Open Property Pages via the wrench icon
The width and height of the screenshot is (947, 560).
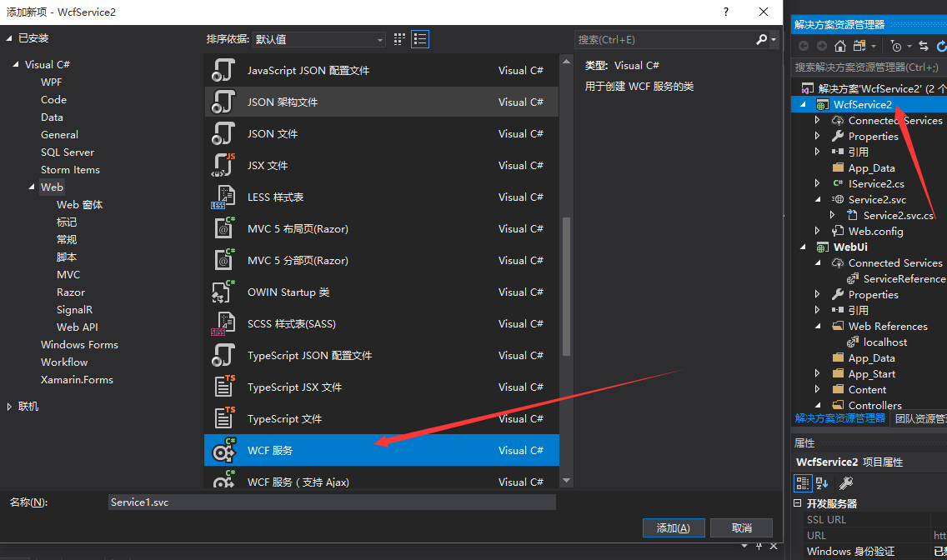(x=846, y=483)
